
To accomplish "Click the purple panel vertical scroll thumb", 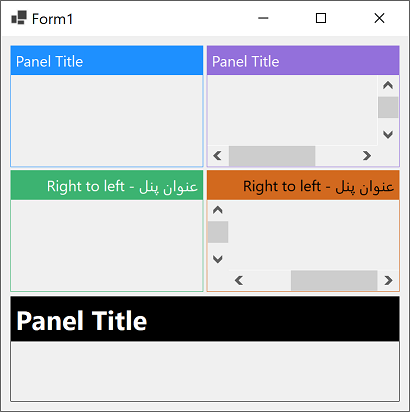I will pos(388,107).
